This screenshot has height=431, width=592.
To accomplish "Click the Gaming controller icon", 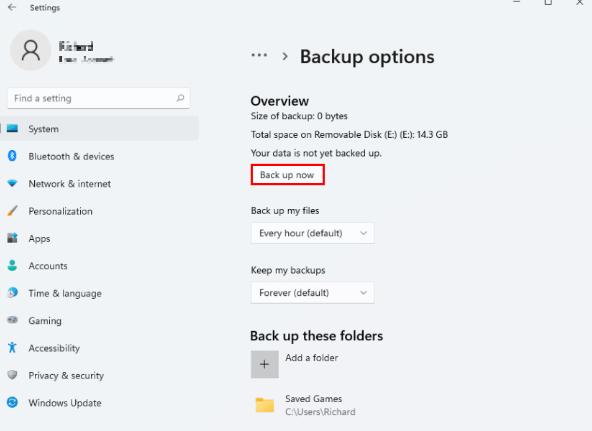I will click(x=12, y=320).
